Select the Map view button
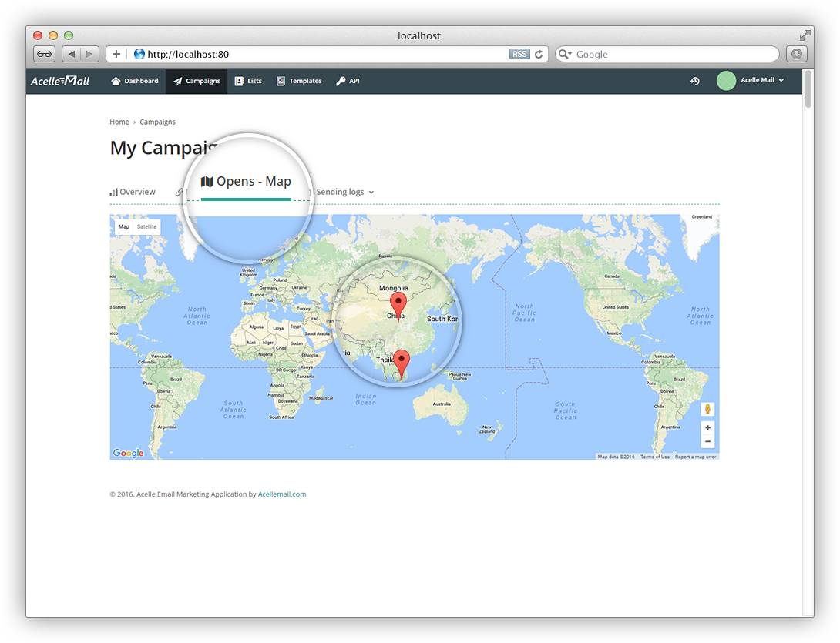 (124, 226)
